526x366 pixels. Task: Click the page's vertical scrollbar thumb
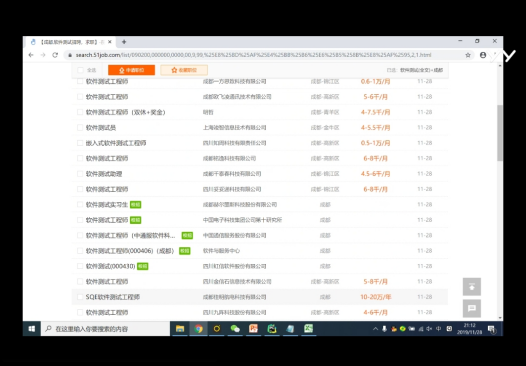500,133
